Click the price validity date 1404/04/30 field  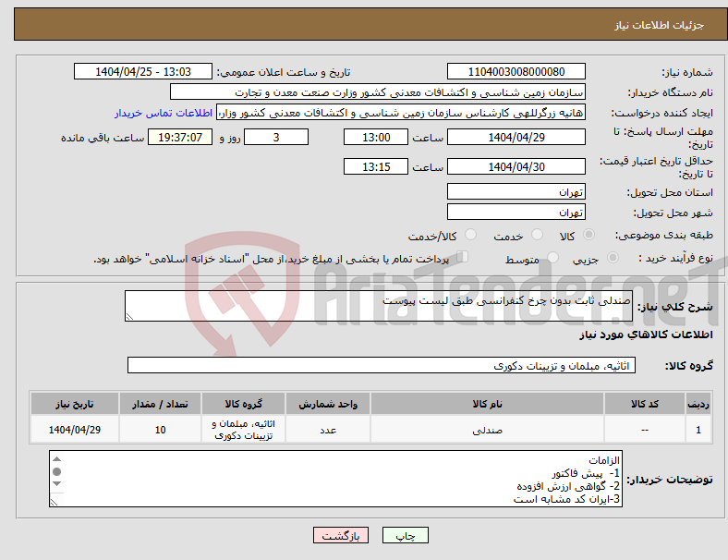[516, 166]
